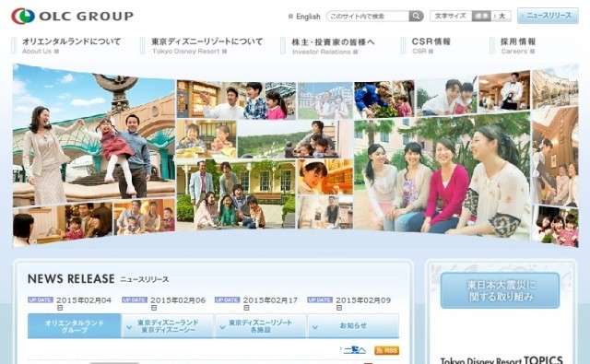Click the square bullet before English

[x=290, y=17]
